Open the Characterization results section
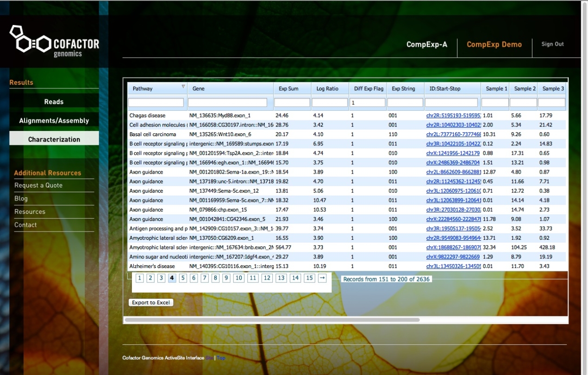Screen dimensions: 588x375 pyautogui.click(x=54, y=139)
